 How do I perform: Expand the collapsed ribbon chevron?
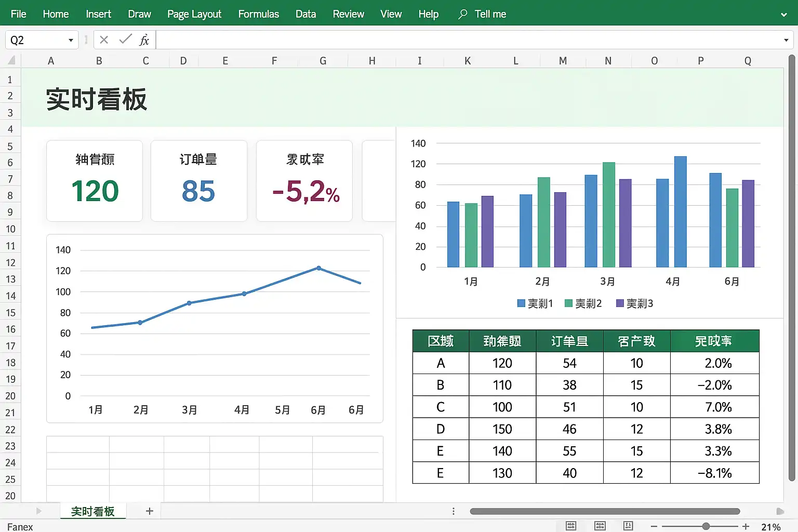point(784,15)
